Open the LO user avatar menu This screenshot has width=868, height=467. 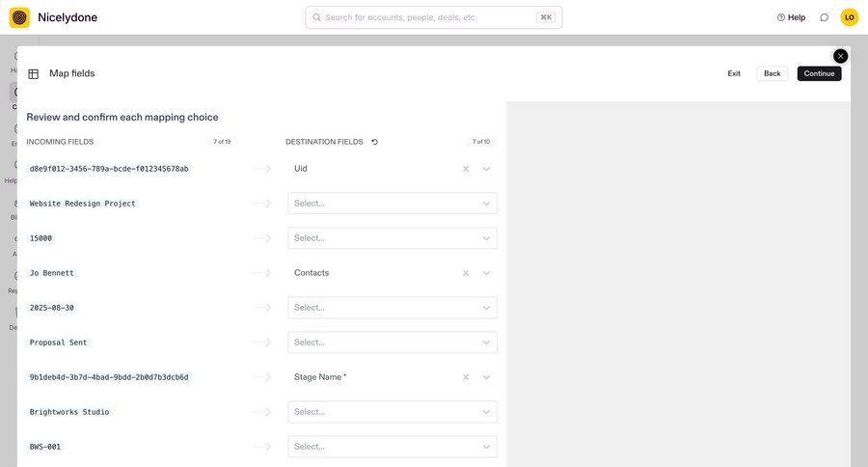(849, 17)
